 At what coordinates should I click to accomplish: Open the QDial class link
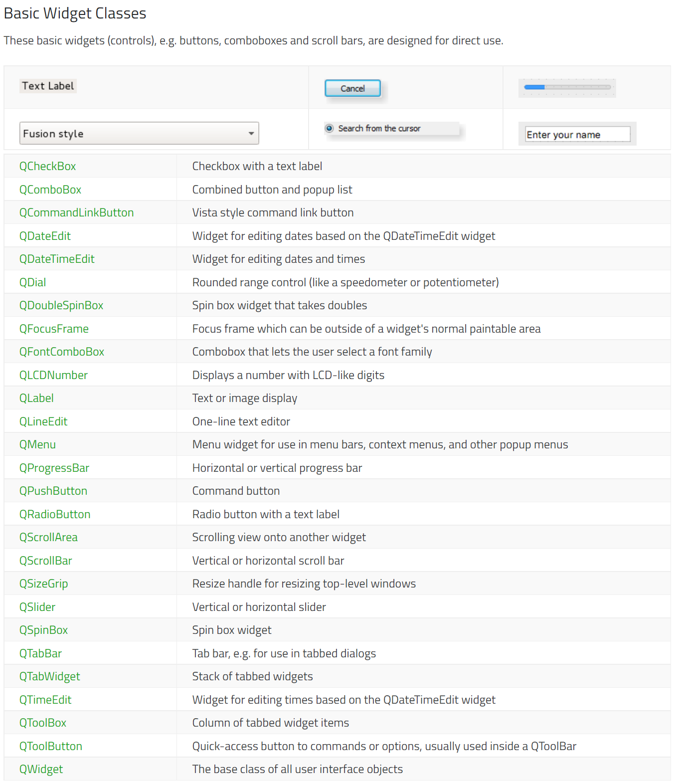point(32,282)
